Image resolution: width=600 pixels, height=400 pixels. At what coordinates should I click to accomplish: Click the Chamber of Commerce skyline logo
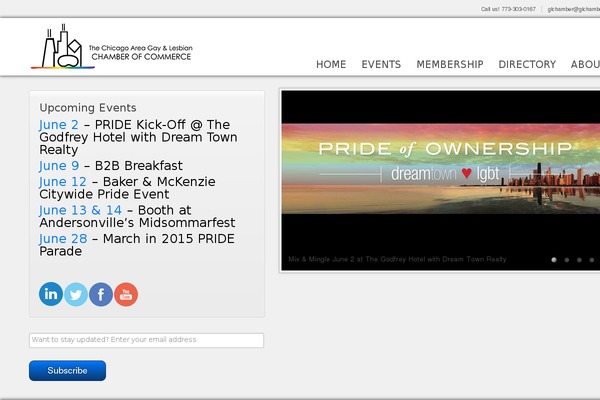coord(63,46)
